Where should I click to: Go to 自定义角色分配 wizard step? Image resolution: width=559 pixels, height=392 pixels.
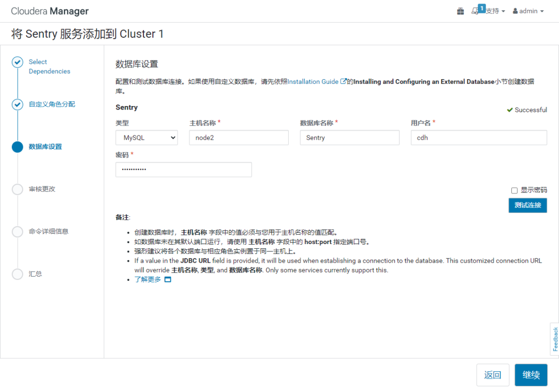(52, 104)
